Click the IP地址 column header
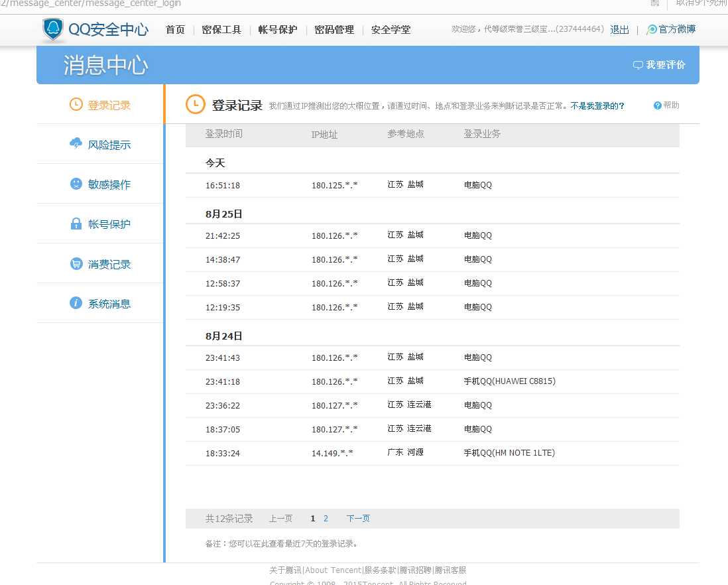This screenshot has height=585, width=728. click(324, 135)
